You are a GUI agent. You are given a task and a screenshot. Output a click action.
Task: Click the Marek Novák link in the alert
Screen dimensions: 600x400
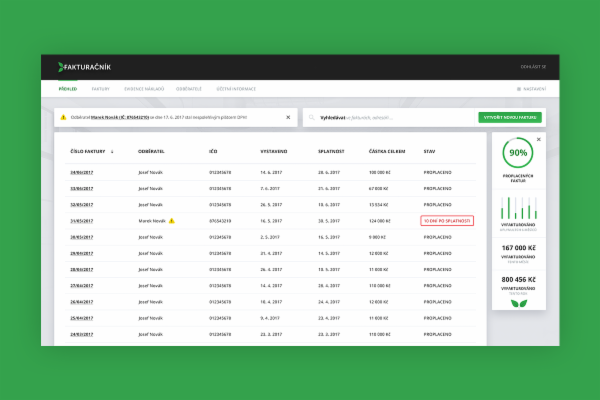pyautogui.click(x=107, y=117)
